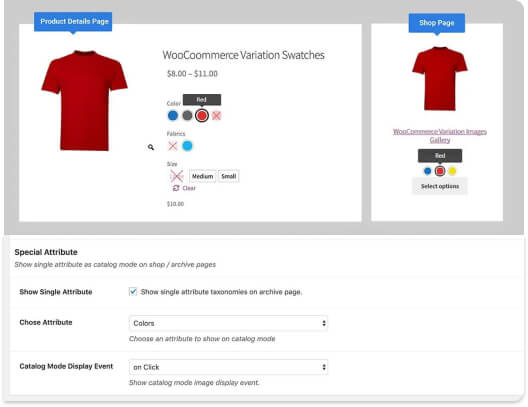528x407 pixels.
Task: Open the Catalog Mode Display Event dropdown
Action: coord(228,367)
